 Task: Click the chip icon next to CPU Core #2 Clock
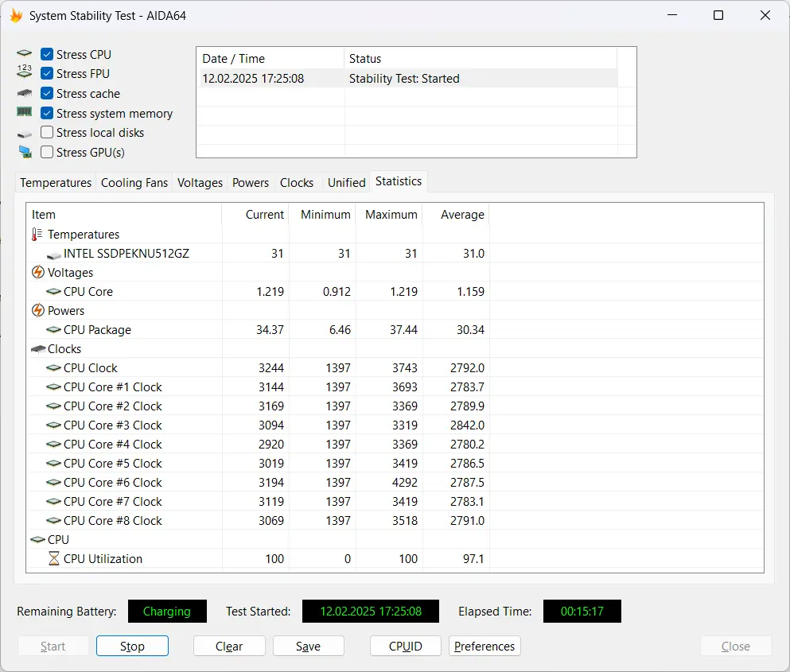53,406
